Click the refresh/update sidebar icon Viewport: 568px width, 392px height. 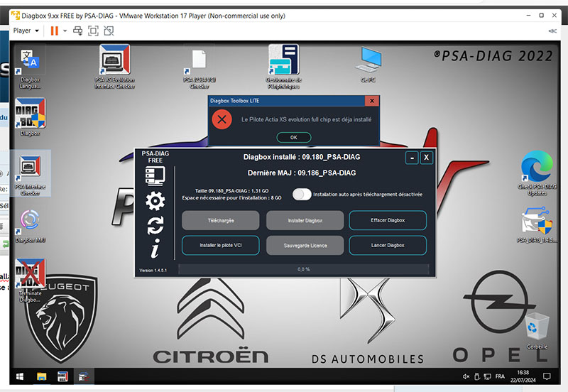tap(155, 225)
